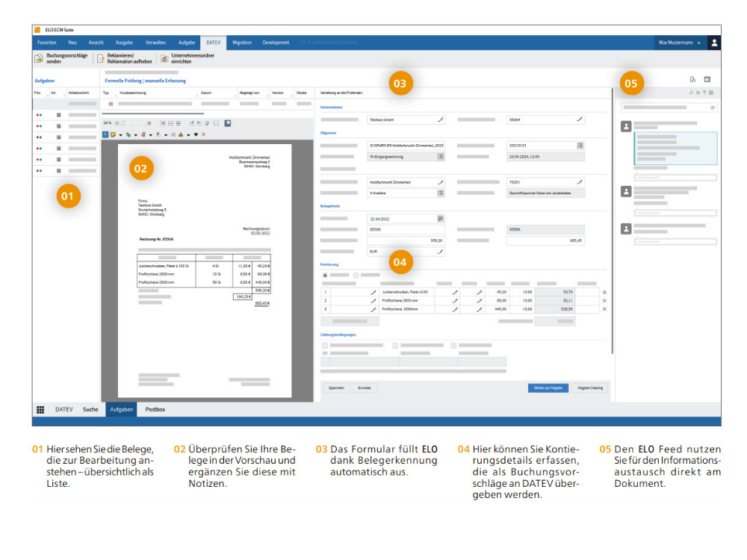Click the Weiter zur Freigabe button
The width and height of the screenshot is (747, 560).
[x=548, y=388]
